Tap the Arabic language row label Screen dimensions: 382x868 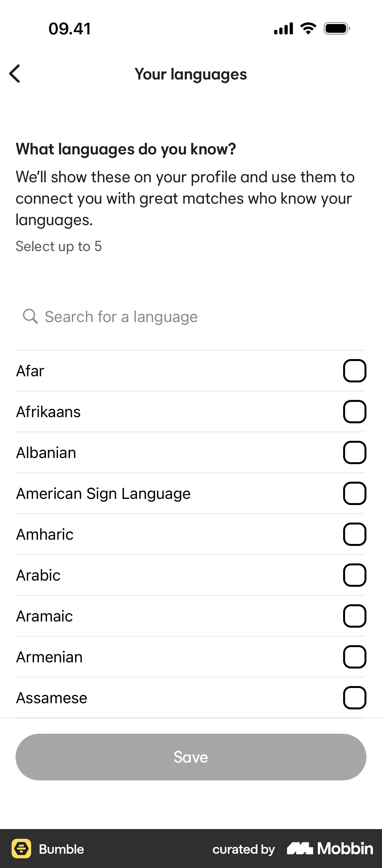[x=38, y=575]
